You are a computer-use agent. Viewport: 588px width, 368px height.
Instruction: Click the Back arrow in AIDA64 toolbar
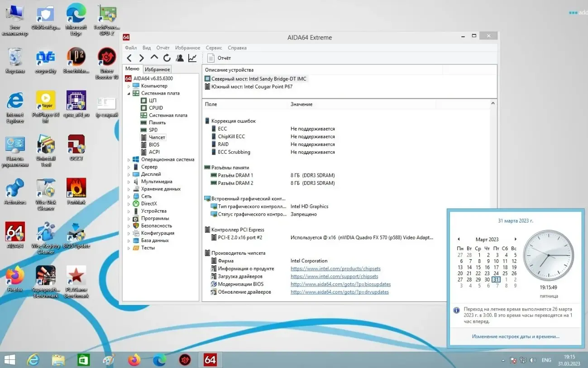tap(129, 58)
